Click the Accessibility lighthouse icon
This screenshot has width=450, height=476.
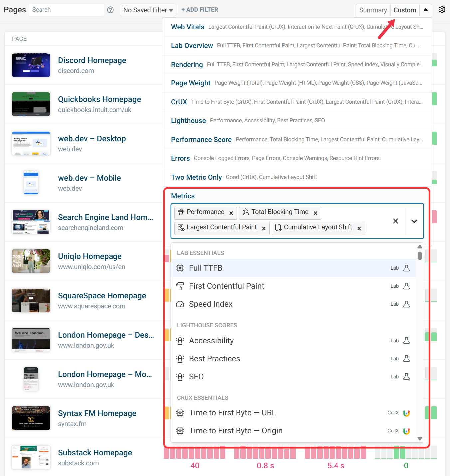coord(180,341)
